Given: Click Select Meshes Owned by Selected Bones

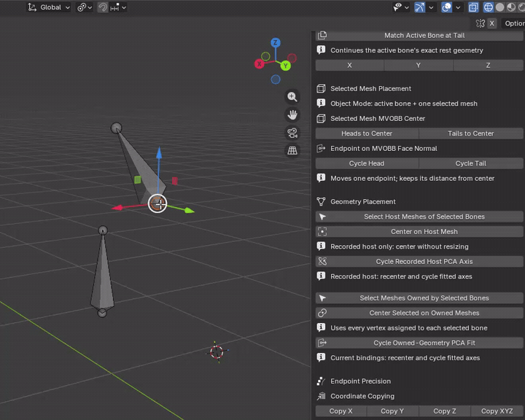Looking at the screenshot, I should pos(419,298).
